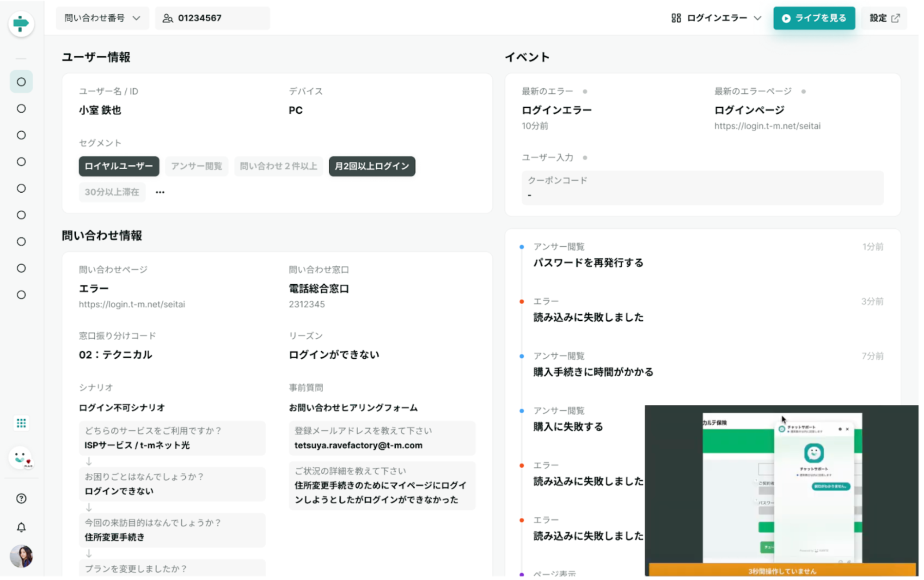Select the 購入手続きに時間がかかる event entry
Image resolution: width=924 pixels, height=580 pixels.
pos(593,372)
